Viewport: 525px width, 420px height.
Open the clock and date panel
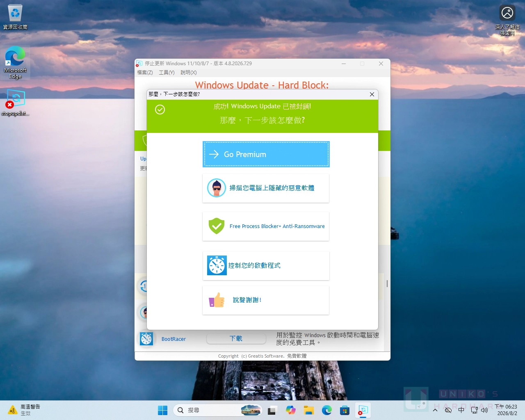[x=506, y=410]
